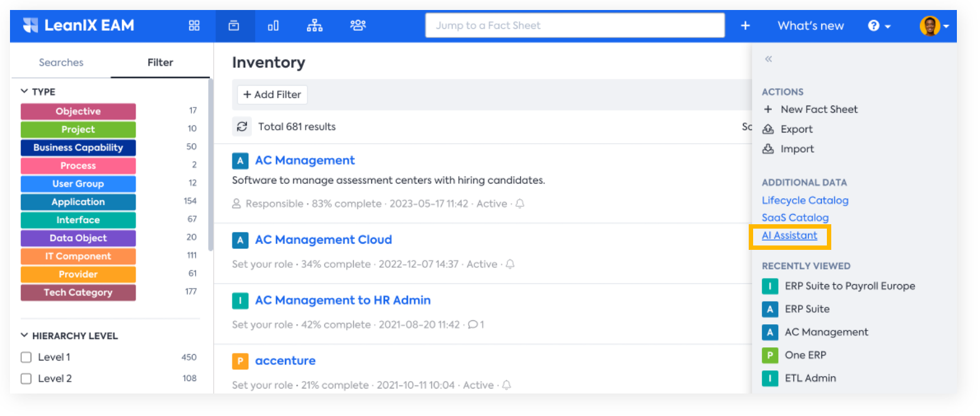Filter by Tech Category type

(78, 293)
